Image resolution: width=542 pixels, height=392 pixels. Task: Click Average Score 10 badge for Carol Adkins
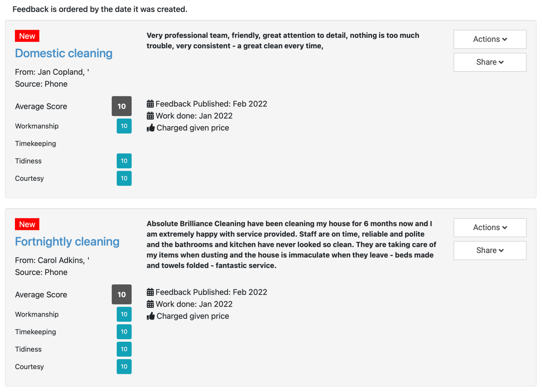pos(122,294)
